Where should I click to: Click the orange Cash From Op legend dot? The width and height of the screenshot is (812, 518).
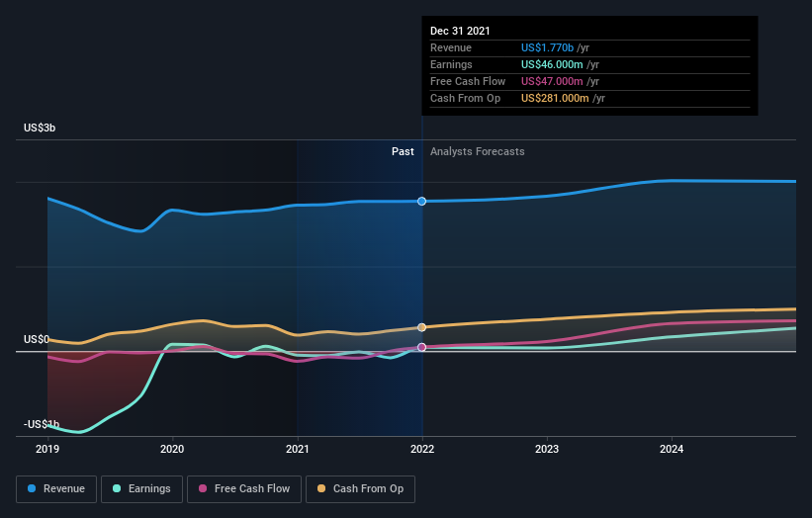[321, 488]
